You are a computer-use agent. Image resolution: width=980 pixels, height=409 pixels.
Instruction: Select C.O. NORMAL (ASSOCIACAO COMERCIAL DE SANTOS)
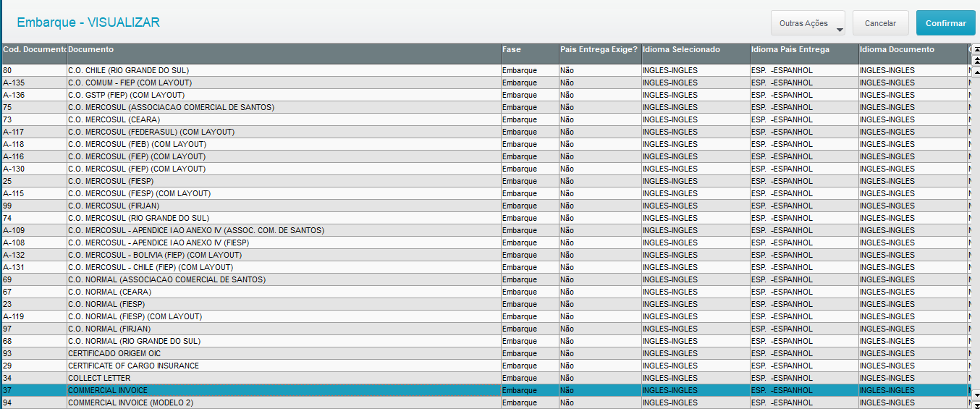coord(485,279)
